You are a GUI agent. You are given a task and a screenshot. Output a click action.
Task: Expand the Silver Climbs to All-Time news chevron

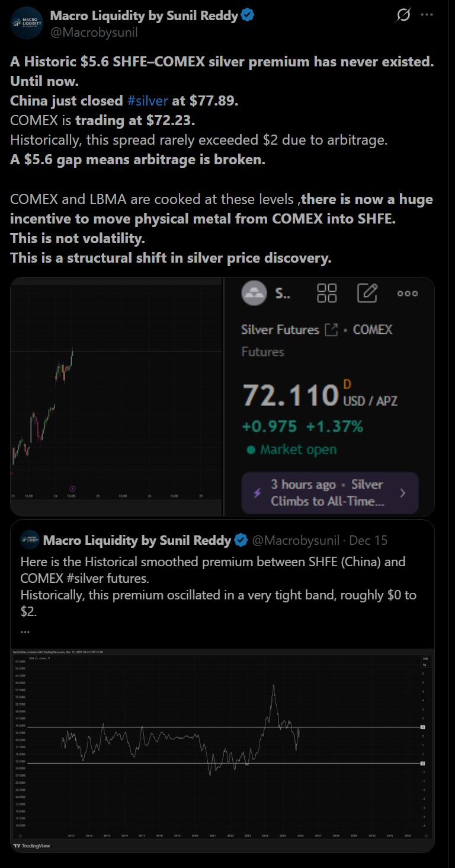point(403,493)
